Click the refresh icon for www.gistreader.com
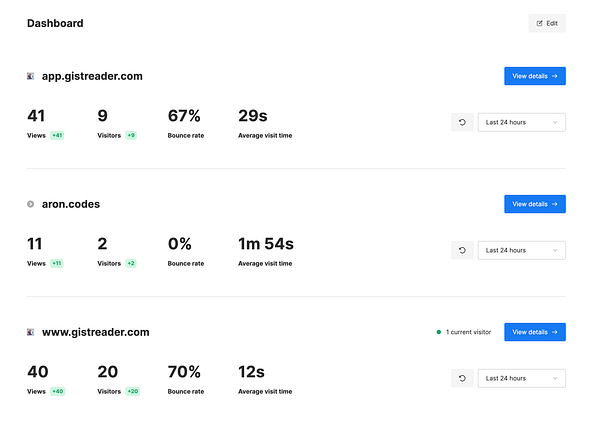 pyautogui.click(x=462, y=378)
